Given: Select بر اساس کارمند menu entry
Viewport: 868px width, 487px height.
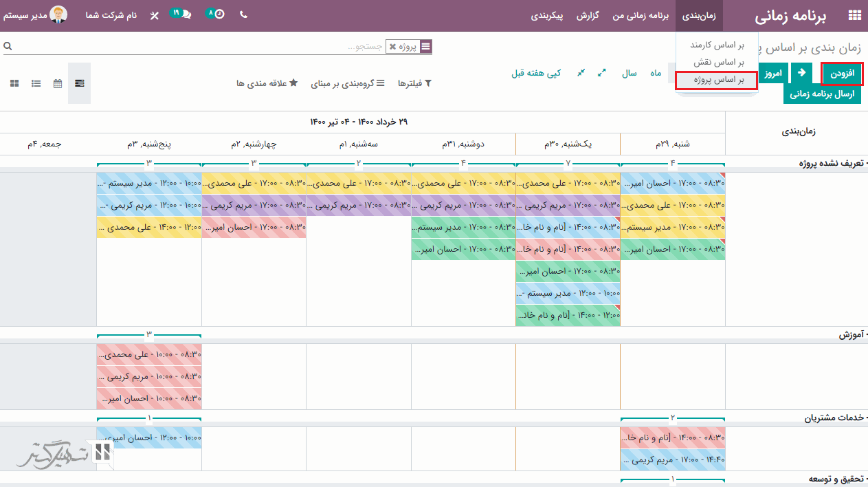Looking at the screenshot, I should [x=717, y=45].
